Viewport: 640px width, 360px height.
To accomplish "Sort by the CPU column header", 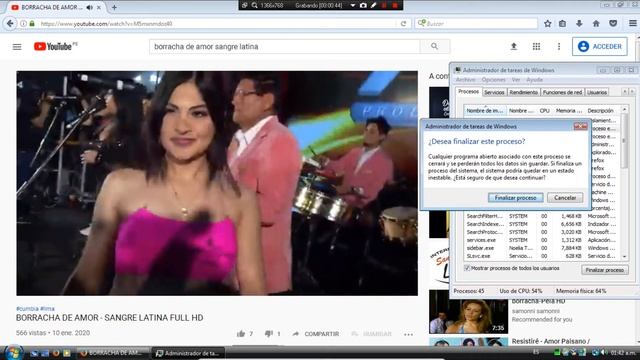I will [x=545, y=111].
